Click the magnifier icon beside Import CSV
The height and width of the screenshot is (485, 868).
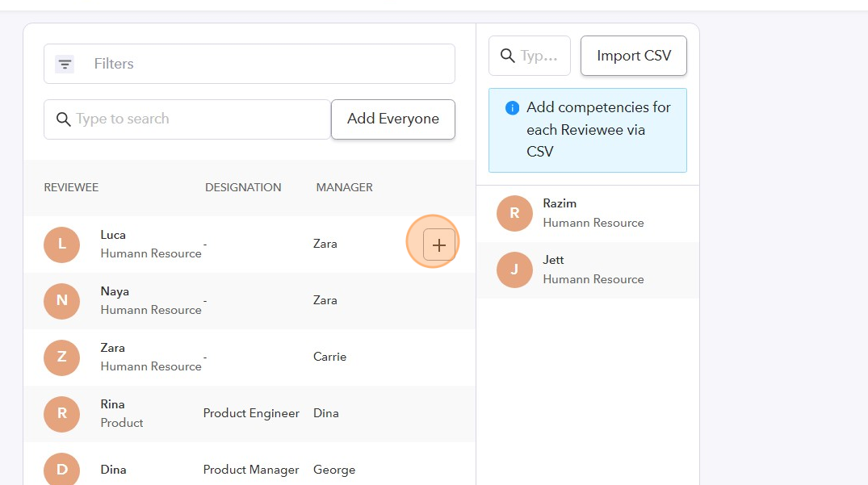[x=508, y=56]
